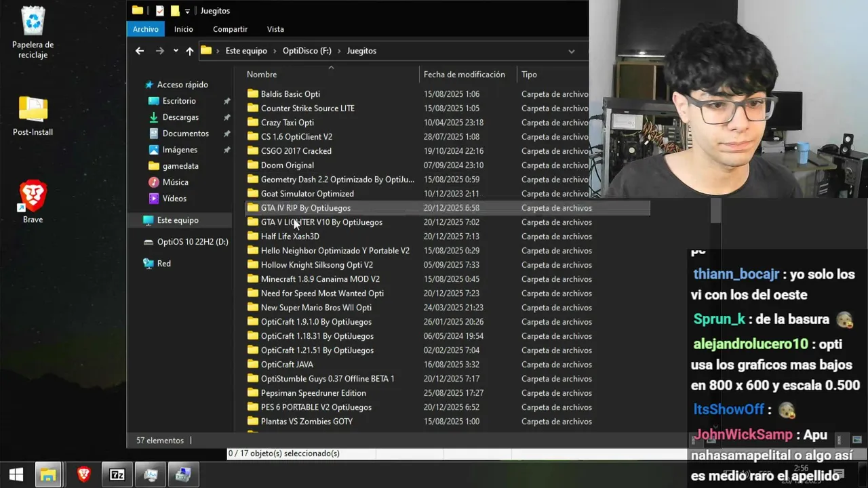Image resolution: width=868 pixels, height=488 pixels.
Task: Click Counter Strike Source LITE folder icon
Action: click(x=253, y=108)
